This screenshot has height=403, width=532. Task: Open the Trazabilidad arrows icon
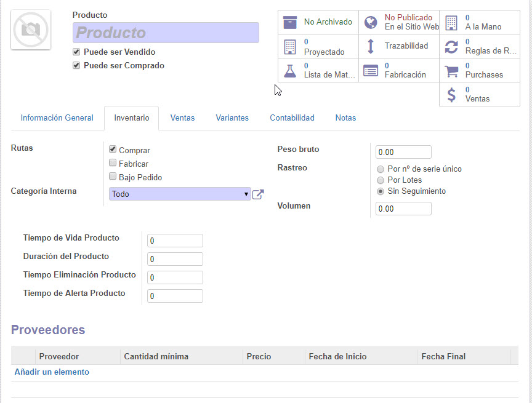[x=371, y=46]
